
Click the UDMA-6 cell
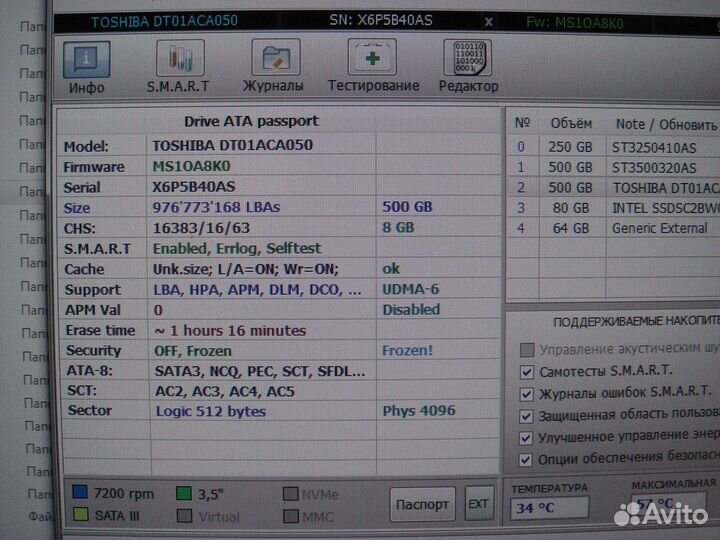(x=411, y=289)
